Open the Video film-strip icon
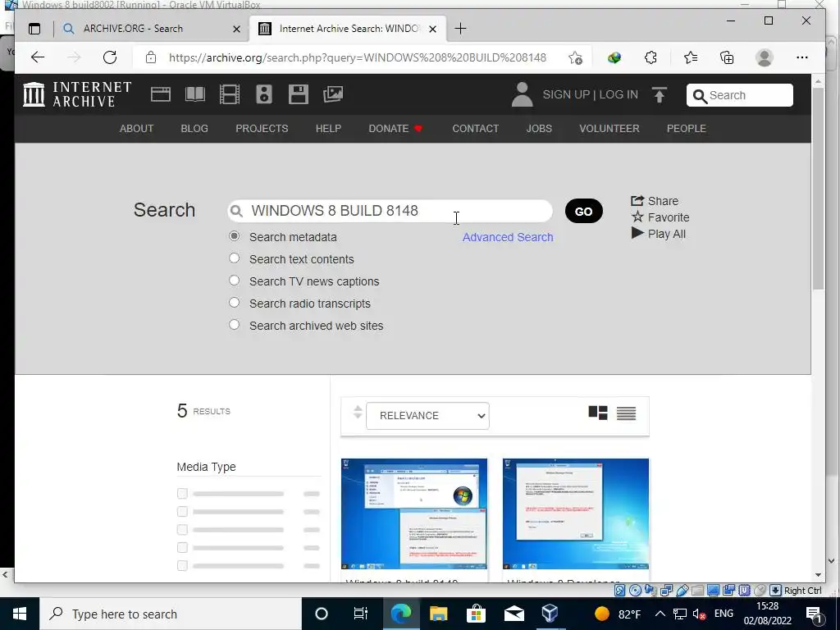The image size is (840, 630). 230,94
